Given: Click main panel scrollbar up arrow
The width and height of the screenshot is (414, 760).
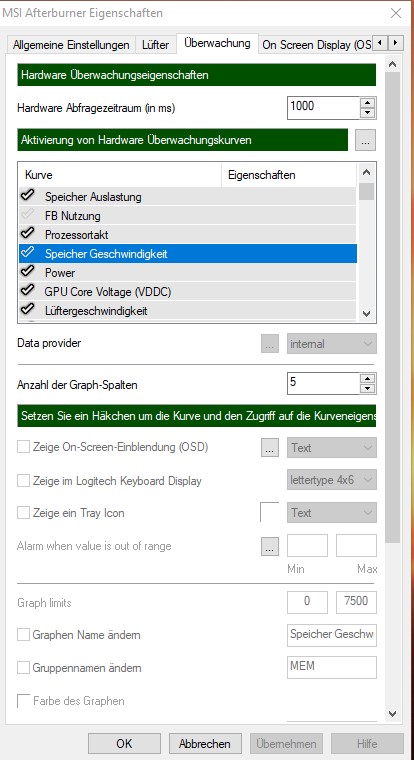Looking at the screenshot, I should (x=393, y=63).
